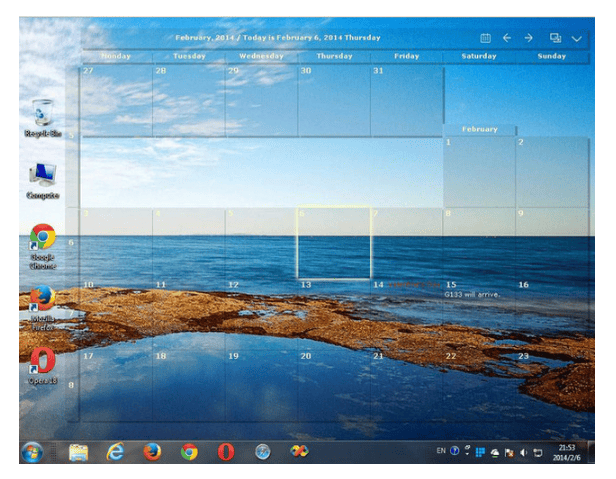Viewport: 616px width, 479px height.
Task: Select the February 2 calendar cell
Action: coord(552,172)
